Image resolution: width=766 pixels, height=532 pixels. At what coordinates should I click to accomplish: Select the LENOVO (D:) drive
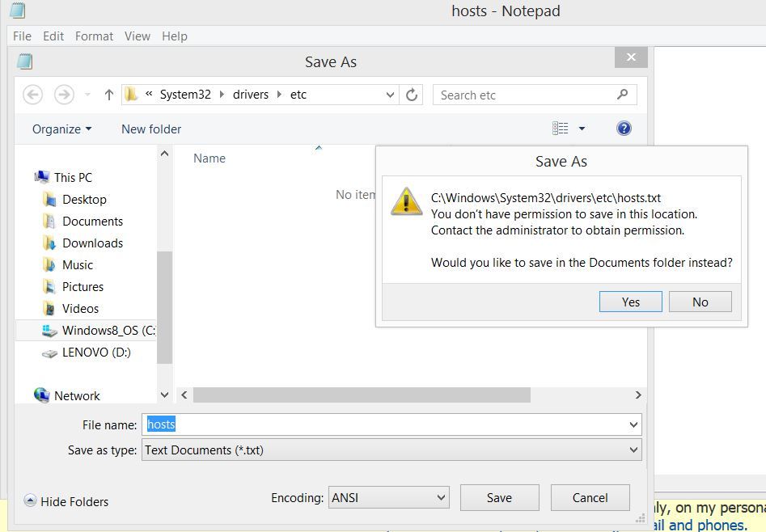[x=95, y=352]
